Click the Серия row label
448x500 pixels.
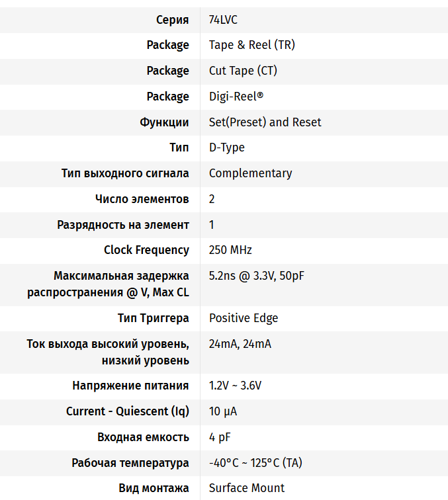(172, 20)
